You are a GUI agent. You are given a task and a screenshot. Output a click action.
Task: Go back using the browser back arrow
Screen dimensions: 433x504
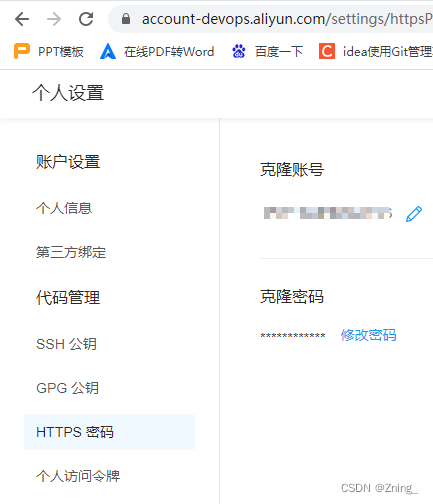(x=22, y=19)
